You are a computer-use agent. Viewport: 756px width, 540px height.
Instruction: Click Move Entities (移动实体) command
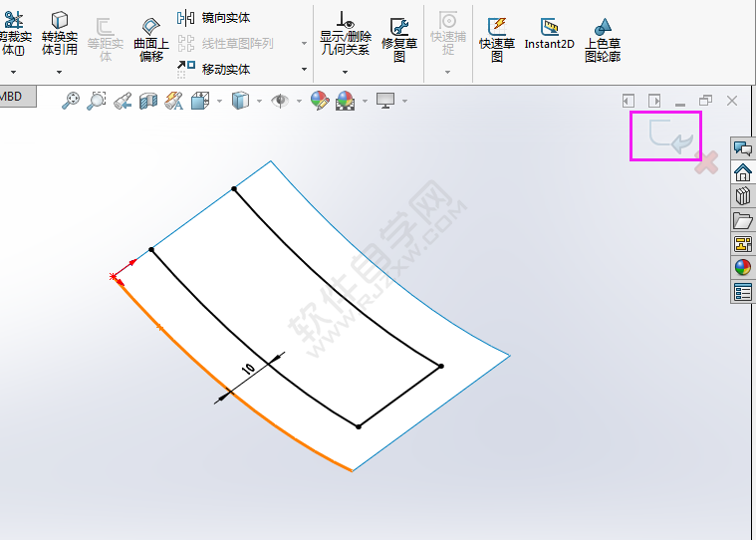[213, 70]
